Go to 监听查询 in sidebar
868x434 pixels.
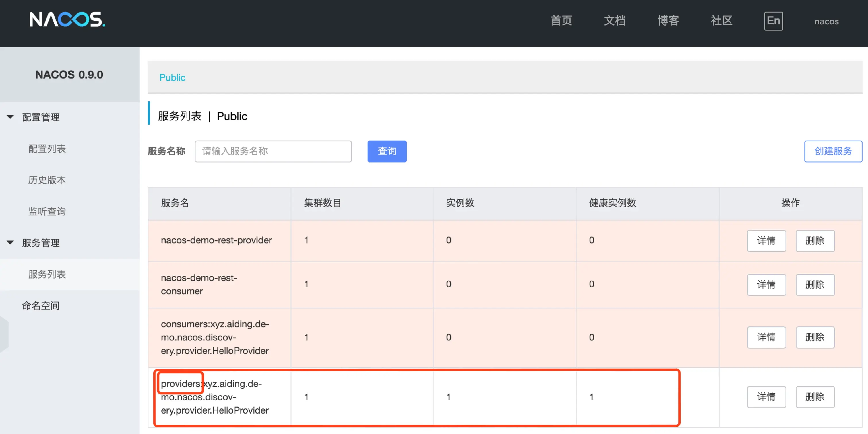click(x=47, y=211)
